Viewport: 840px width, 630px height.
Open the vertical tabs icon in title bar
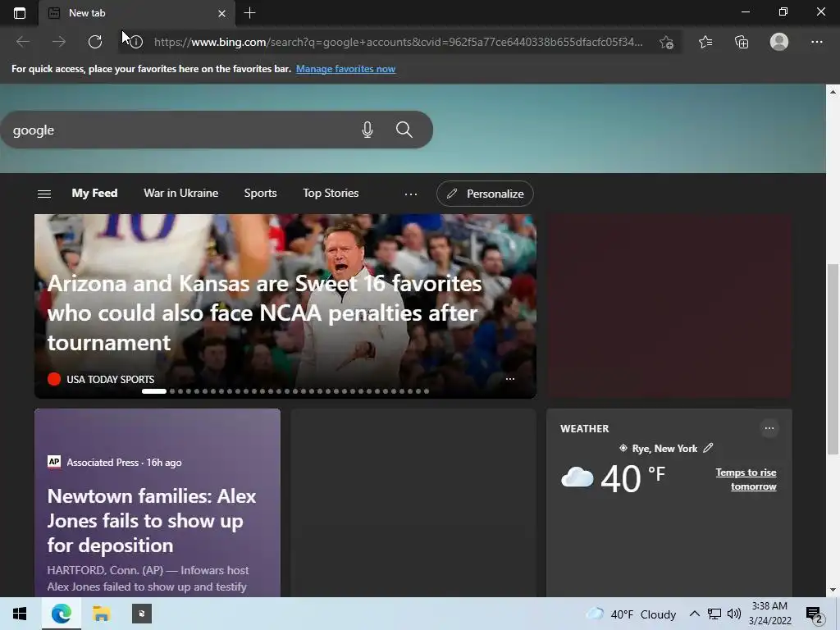point(20,13)
